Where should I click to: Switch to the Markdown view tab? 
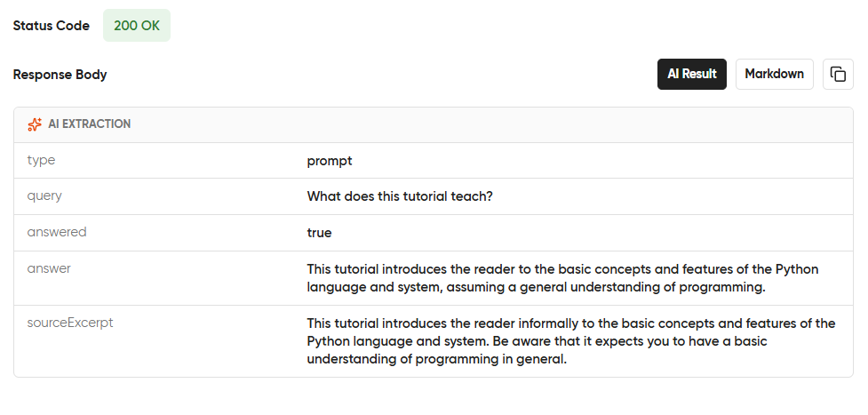[x=775, y=75]
